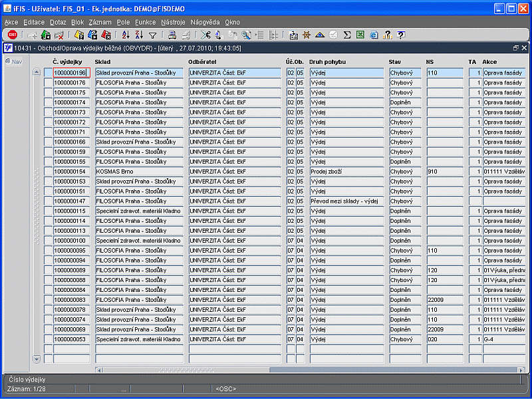Click the clock icon in toolbar
The image size is (532, 399).
point(334,35)
